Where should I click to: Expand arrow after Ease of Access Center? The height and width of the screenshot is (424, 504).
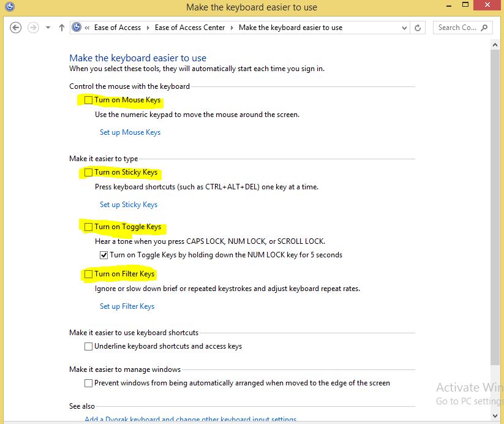(x=231, y=28)
